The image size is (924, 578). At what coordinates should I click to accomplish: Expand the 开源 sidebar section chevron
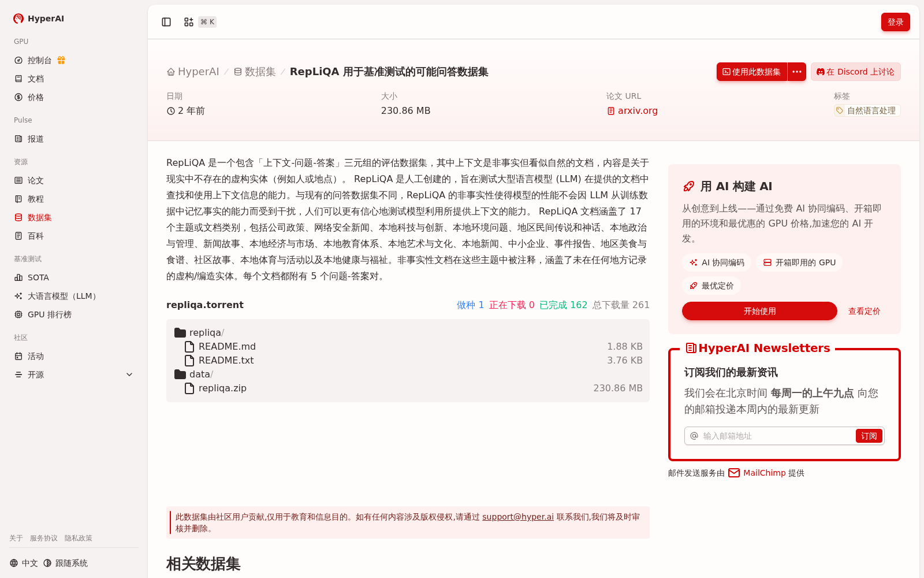pos(129,375)
